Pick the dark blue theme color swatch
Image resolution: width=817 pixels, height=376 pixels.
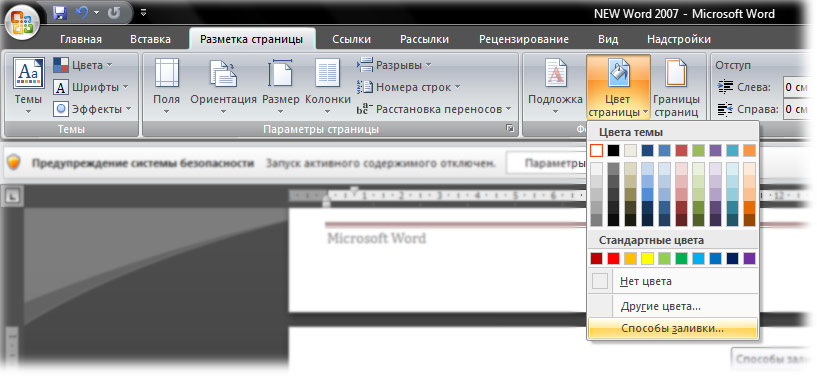click(647, 151)
